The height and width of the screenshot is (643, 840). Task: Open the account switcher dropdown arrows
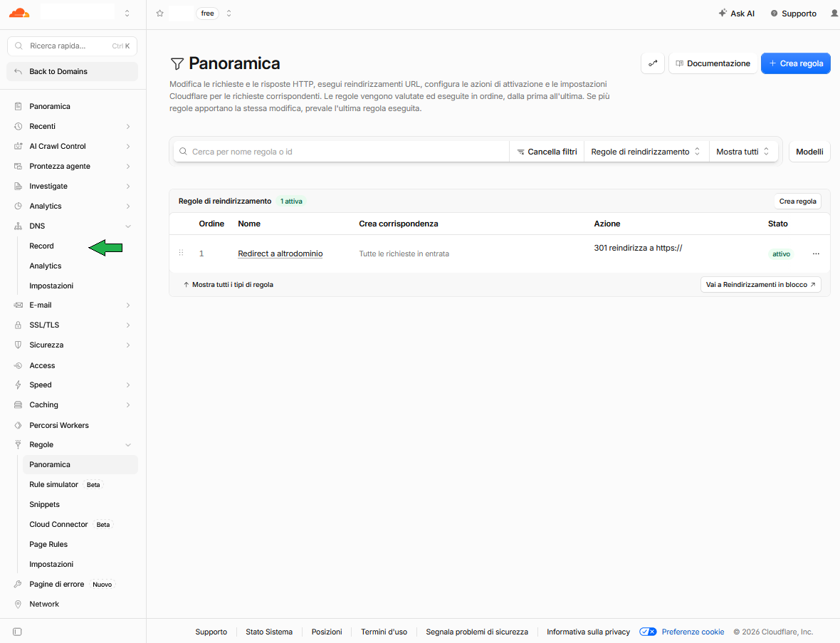click(127, 14)
